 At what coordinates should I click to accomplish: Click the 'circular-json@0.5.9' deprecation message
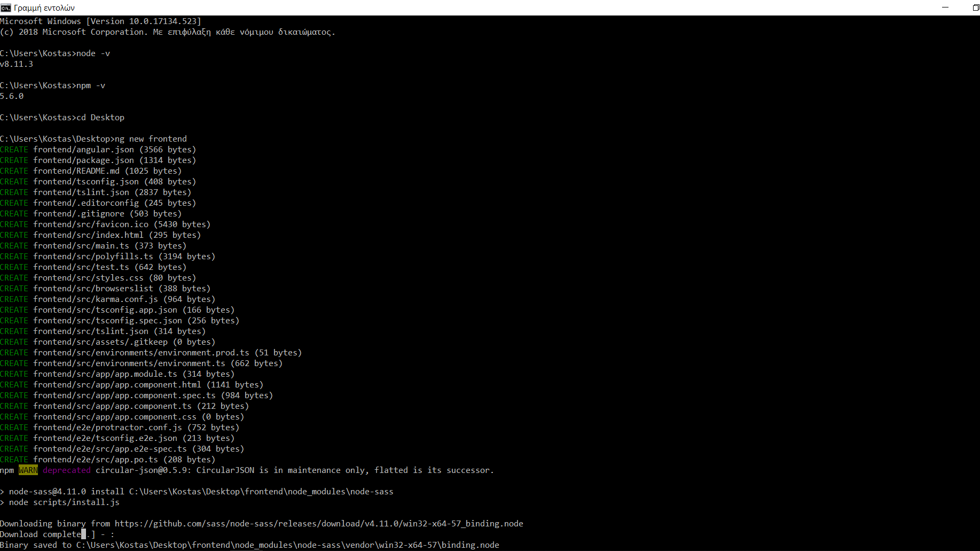pos(295,470)
